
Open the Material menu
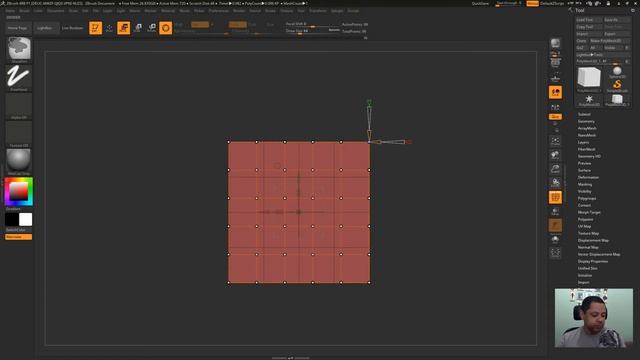[168, 11]
